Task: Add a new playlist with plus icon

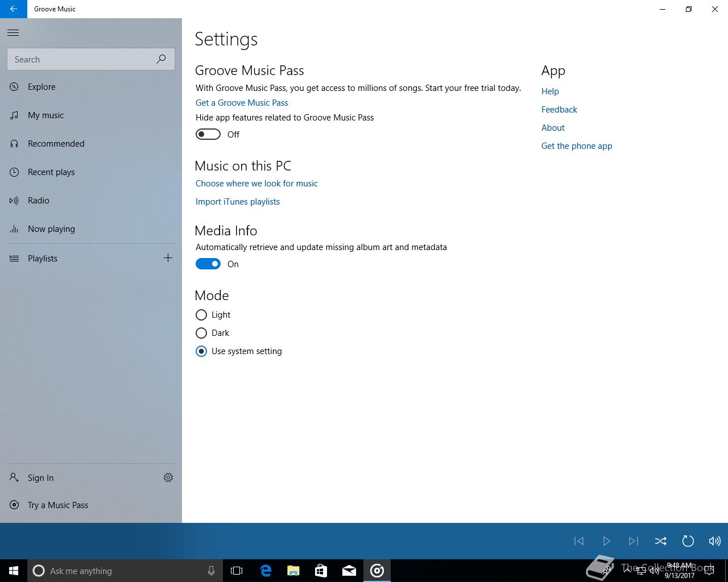Action: [x=168, y=258]
